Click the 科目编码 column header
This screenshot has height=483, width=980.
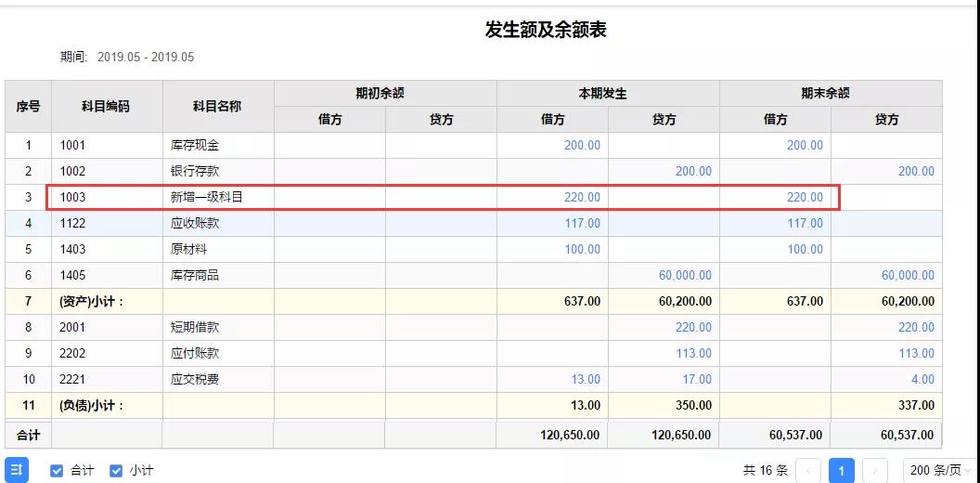point(106,107)
